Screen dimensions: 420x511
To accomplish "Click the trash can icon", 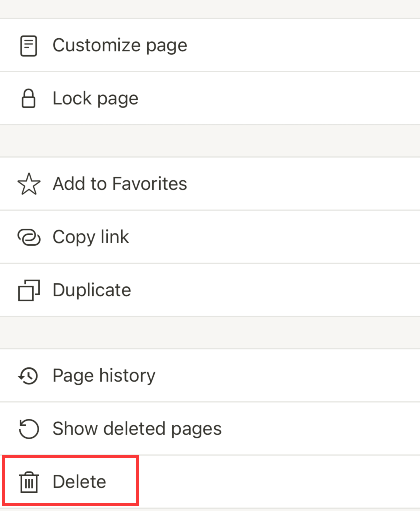I will (29, 482).
